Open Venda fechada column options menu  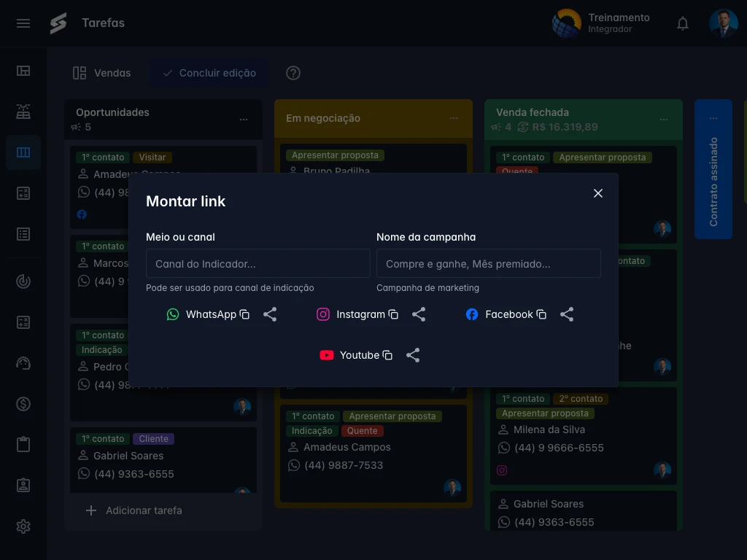coord(664,120)
